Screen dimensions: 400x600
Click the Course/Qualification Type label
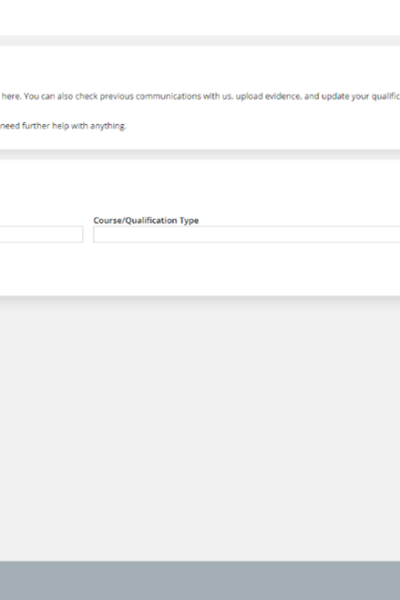pos(146,220)
